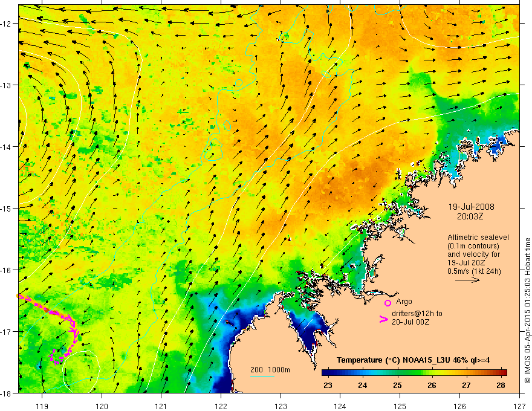Click the "0.5m/s (1kt 24h)" scale text
Viewport: 532px width, 411px height.
(x=474, y=271)
